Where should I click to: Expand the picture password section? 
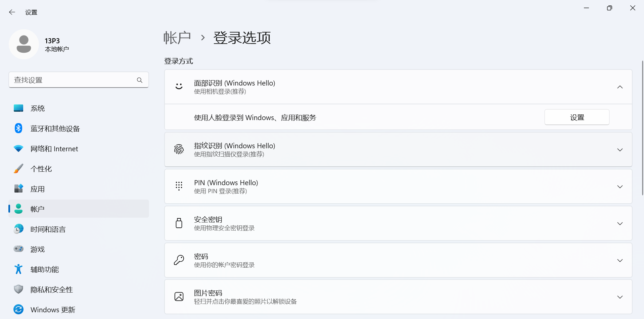click(620, 297)
